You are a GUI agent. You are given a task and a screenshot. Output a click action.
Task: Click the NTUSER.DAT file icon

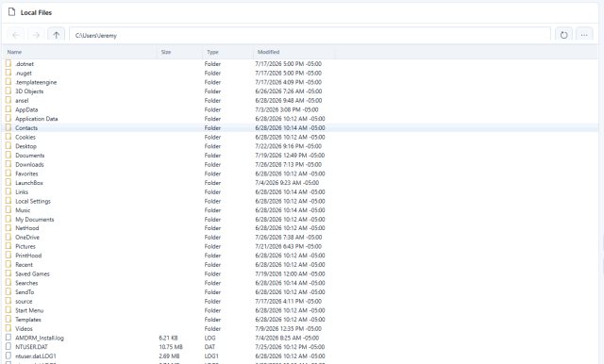point(8,347)
